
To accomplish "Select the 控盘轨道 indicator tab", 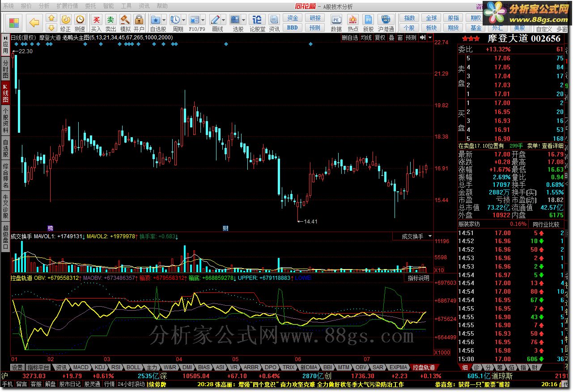I will click(424, 367).
